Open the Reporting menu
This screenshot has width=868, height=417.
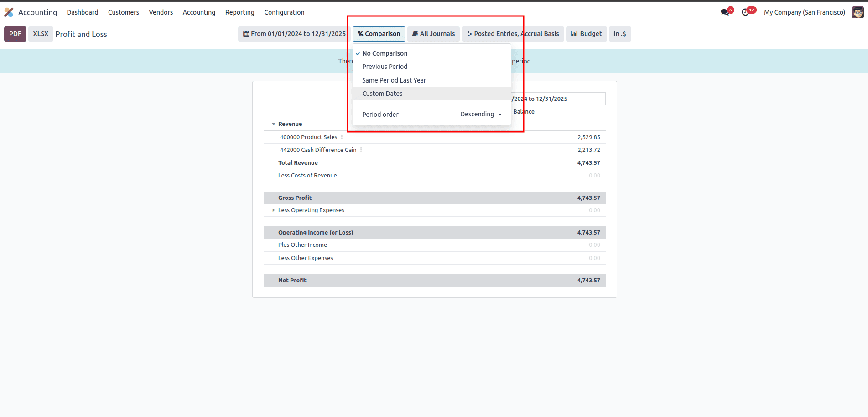click(x=239, y=12)
